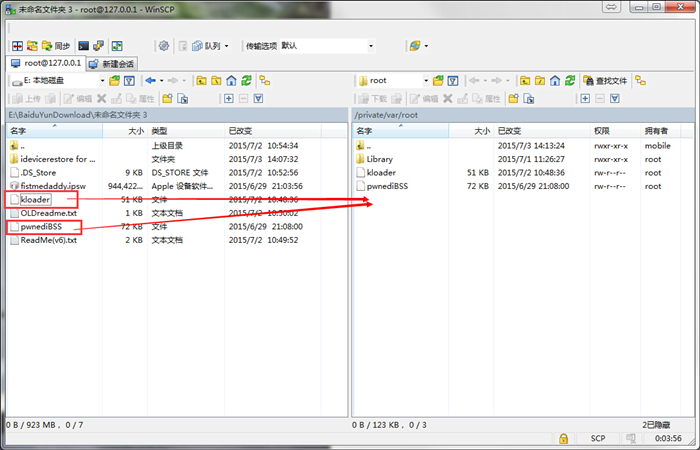The width and height of the screenshot is (700, 450).
Task: Select .DS_Store file in local panel
Action: 33,173
